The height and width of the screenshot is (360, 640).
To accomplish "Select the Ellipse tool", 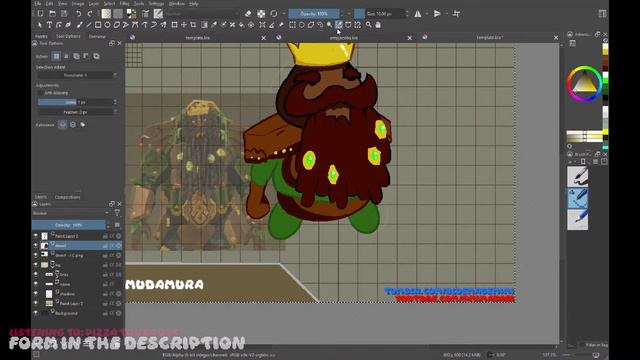I will coord(107,25).
